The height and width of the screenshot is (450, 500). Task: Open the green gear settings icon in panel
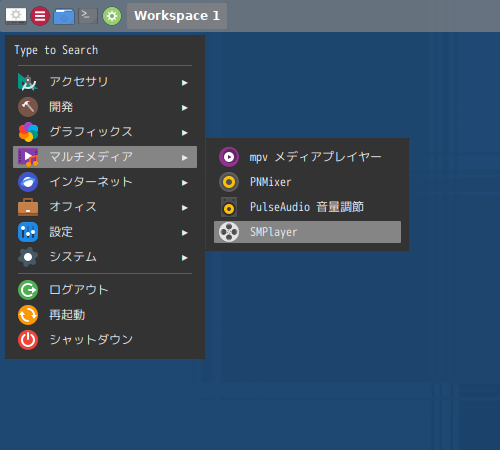[x=112, y=16]
